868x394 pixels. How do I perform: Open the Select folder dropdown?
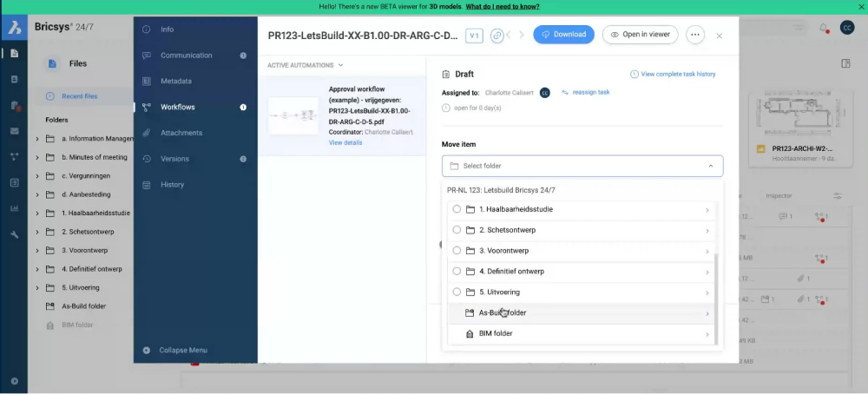pyautogui.click(x=582, y=166)
